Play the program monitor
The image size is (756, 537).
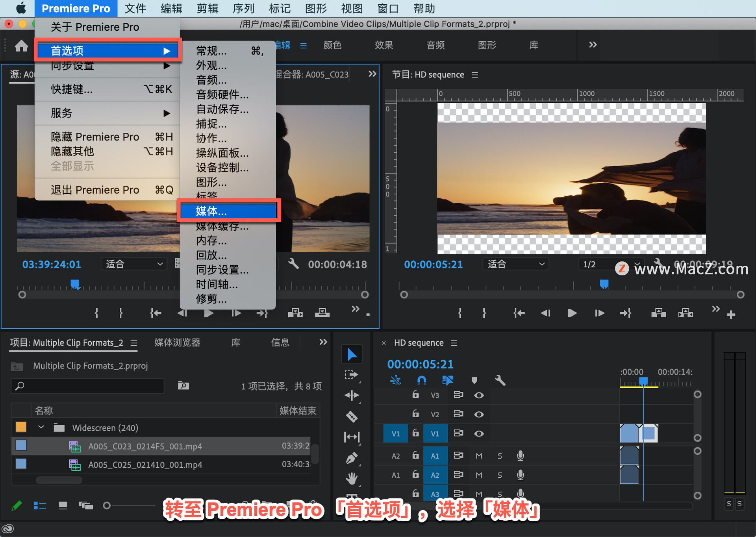tap(572, 313)
